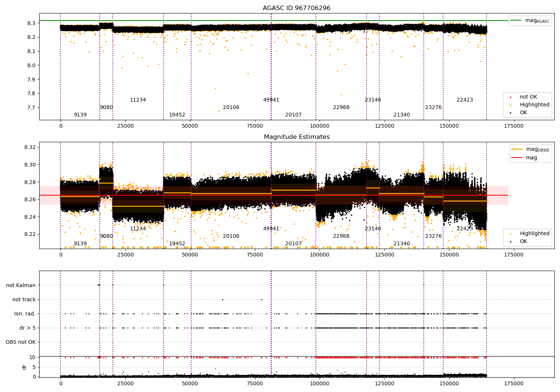Click x-axis tick 100000 under the bottom plot

320,384
